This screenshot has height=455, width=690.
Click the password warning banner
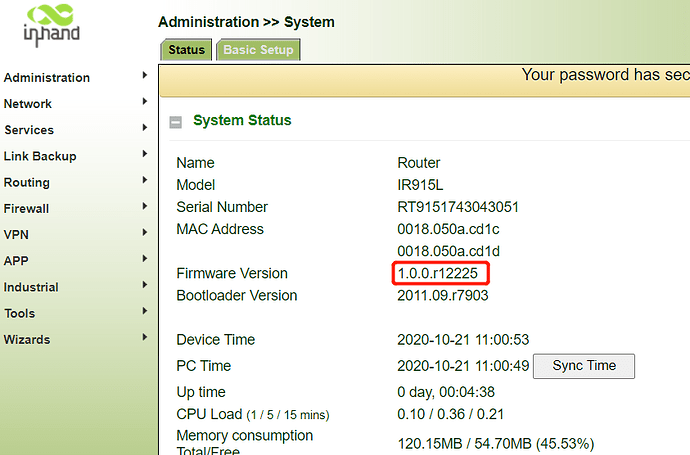point(600,75)
